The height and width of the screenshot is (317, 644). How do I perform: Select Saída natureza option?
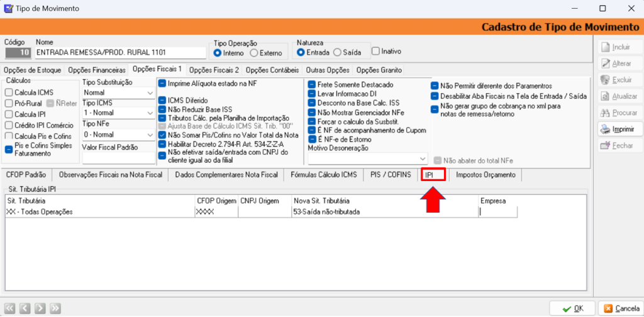[337, 52]
